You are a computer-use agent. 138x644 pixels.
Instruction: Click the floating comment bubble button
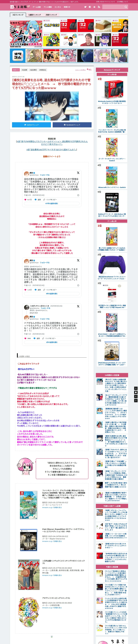coord(136,392)
